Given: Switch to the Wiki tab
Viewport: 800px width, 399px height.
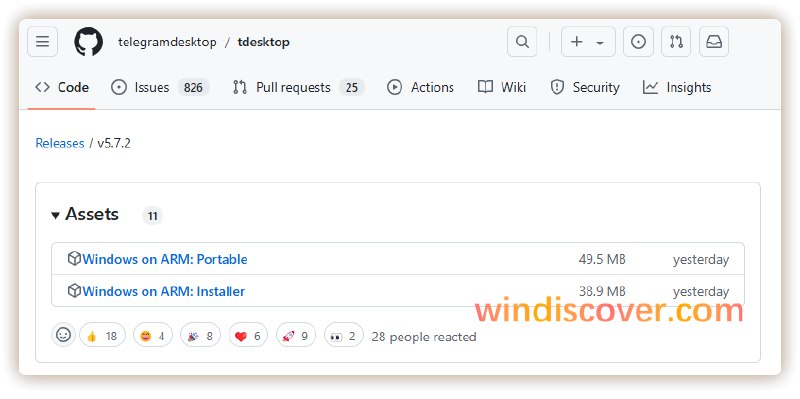Looking at the screenshot, I should [502, 88].
